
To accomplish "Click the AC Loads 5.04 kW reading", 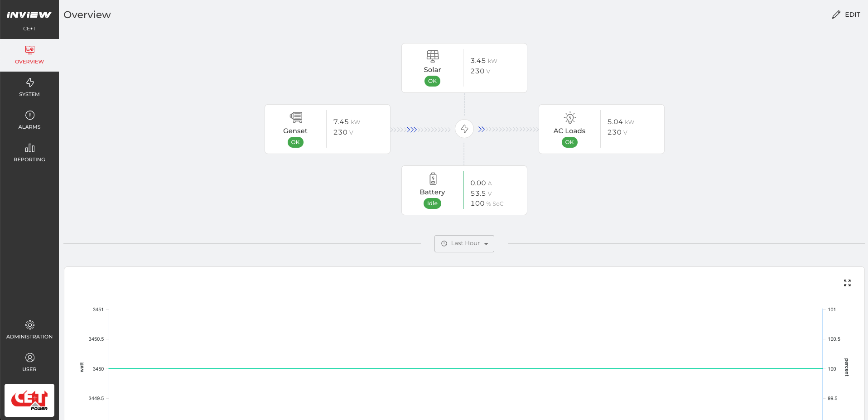I will (620, 122).
